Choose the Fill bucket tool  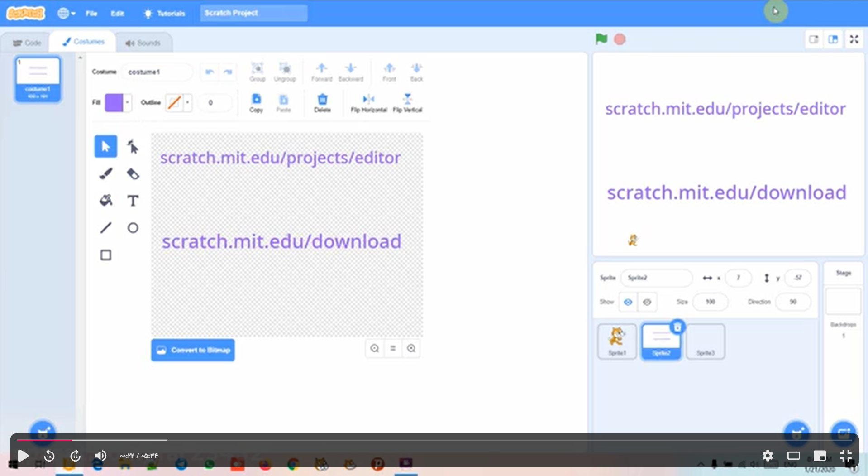tap(105, 201)
